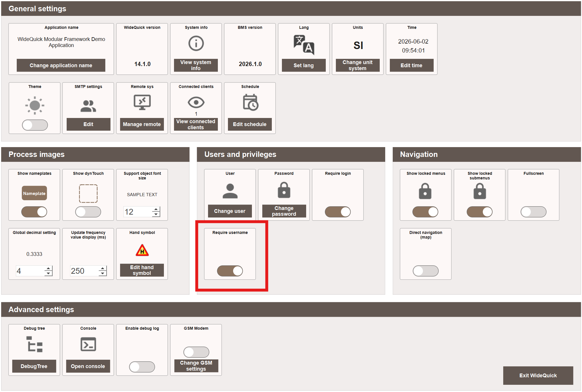Screen dimensions: 582x392
Task: Turn off Show locked menus toggle
Action: click(x=425, y=212)
